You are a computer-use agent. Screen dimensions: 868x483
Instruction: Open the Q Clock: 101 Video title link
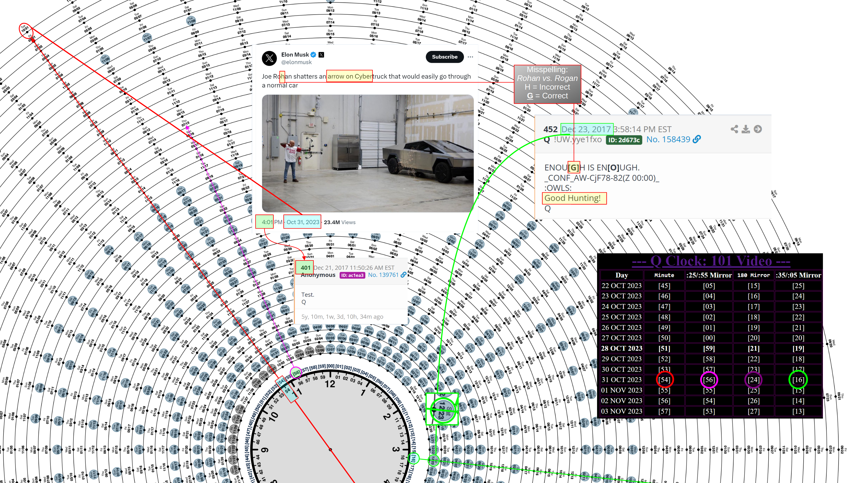tap(711, 261)
